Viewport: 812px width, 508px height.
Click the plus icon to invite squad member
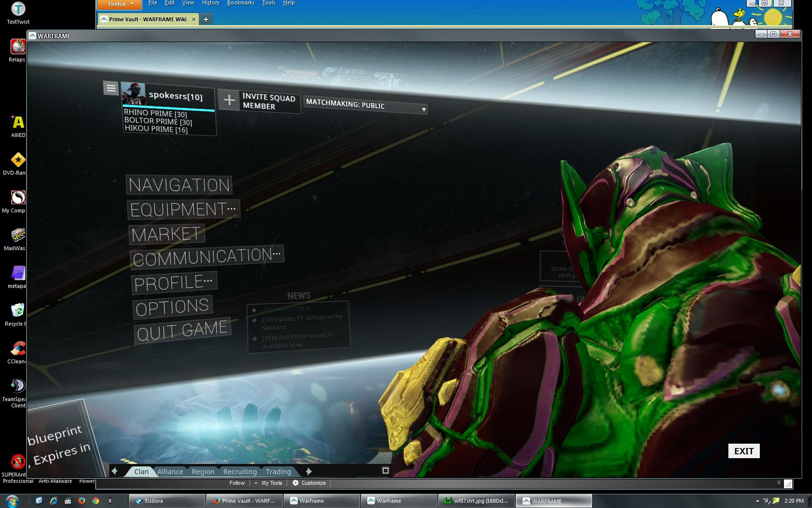point(229,100)
